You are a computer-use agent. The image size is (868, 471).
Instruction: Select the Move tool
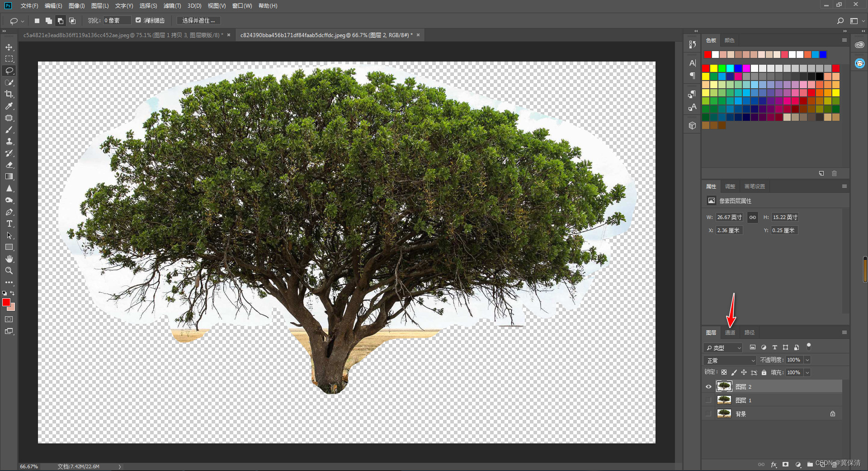pyautogui.click(x=9, y=47)
